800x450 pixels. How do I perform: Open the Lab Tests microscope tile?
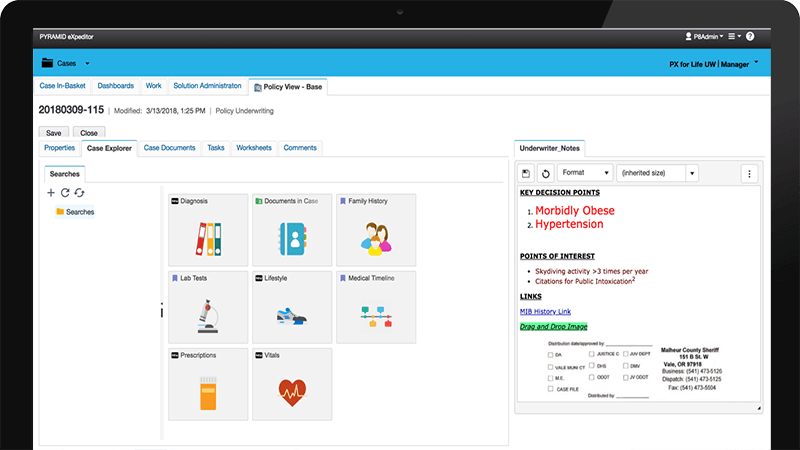pyautogui.click(x=208, y=307)
